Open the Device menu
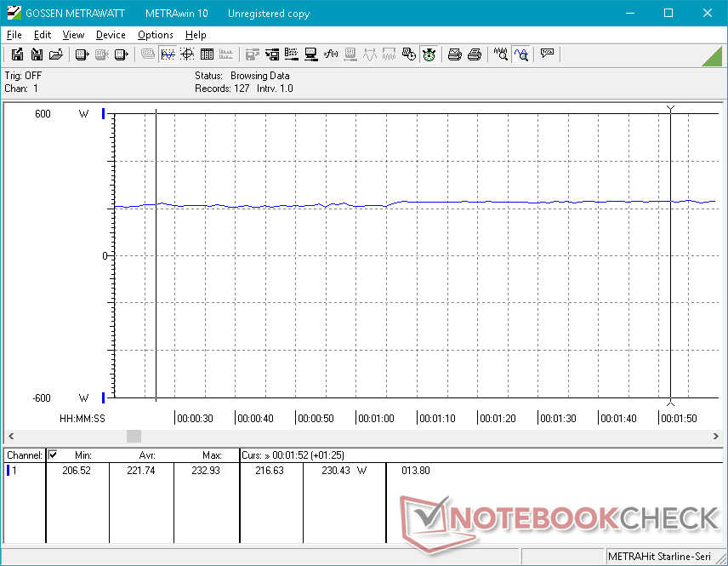The width and height of the screenshot is (728, 566). click(x=111, y=35)
